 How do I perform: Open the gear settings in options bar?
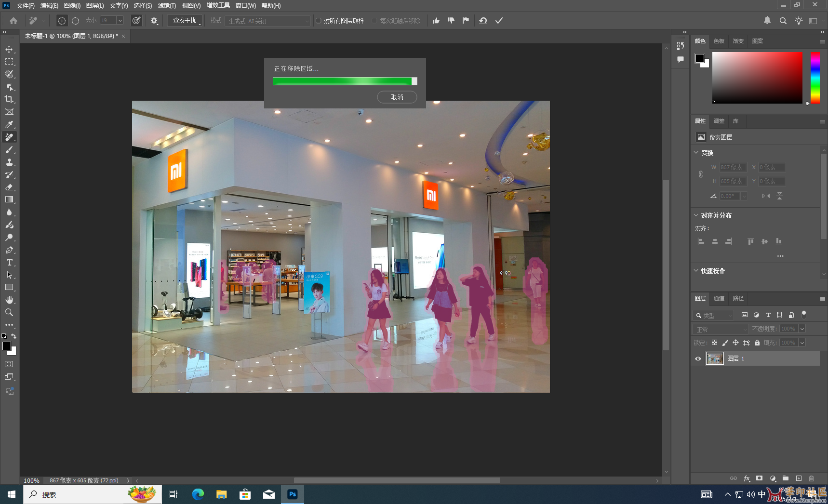point(154,21)
